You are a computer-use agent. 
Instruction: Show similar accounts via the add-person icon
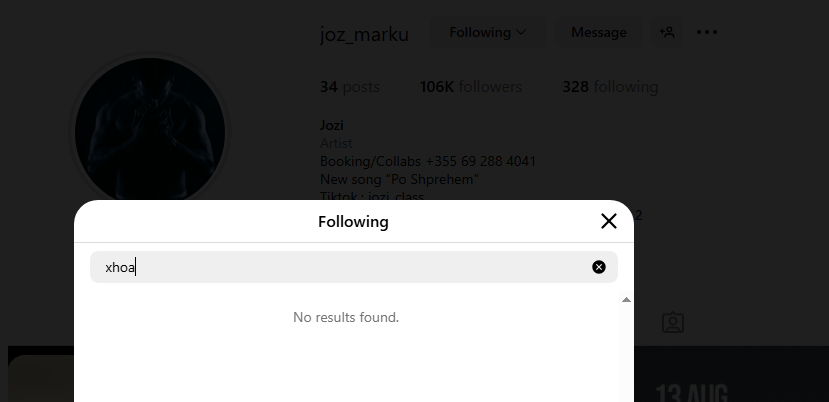(667, 32)
